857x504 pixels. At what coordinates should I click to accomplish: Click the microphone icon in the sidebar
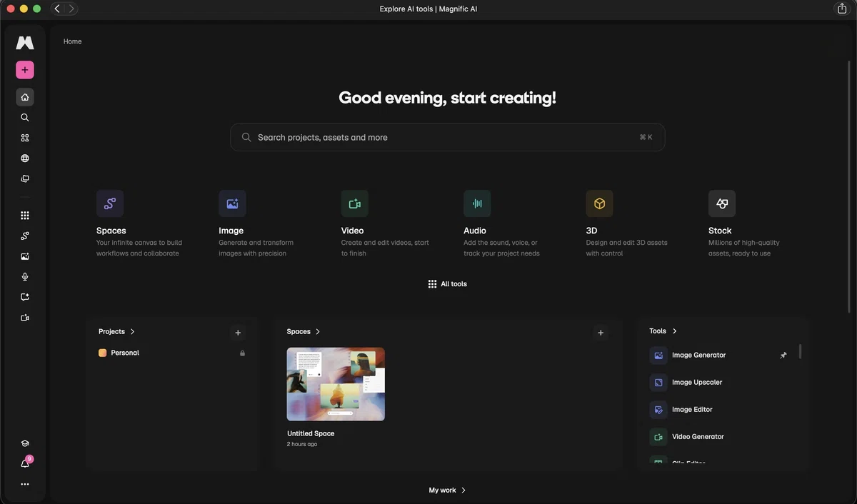[25, 277]
